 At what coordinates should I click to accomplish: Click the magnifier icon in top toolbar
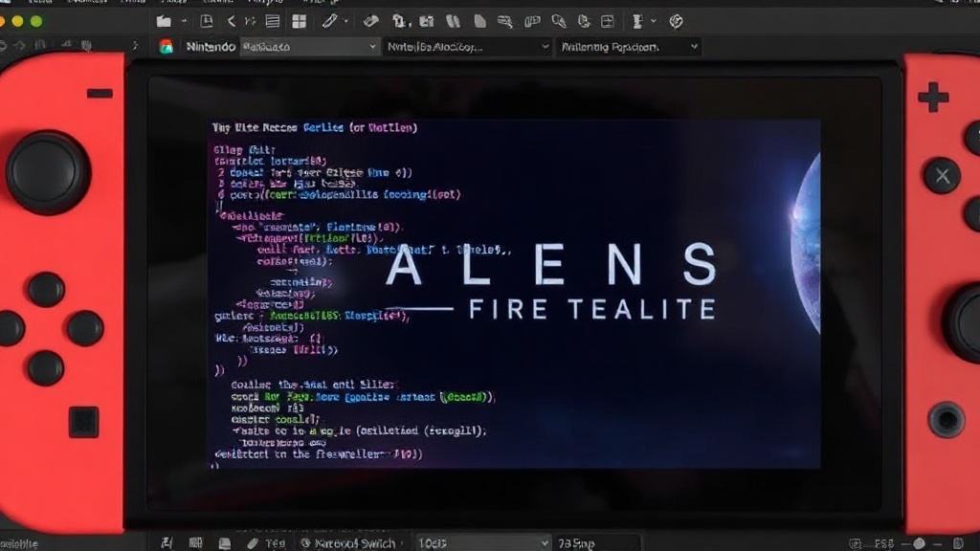[x=558, y=21]
